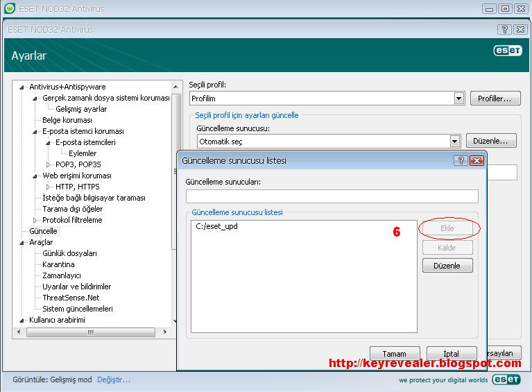Click the tree vertical scrollbar thumb
Viewport: 532px width, 392px height.
175,171
